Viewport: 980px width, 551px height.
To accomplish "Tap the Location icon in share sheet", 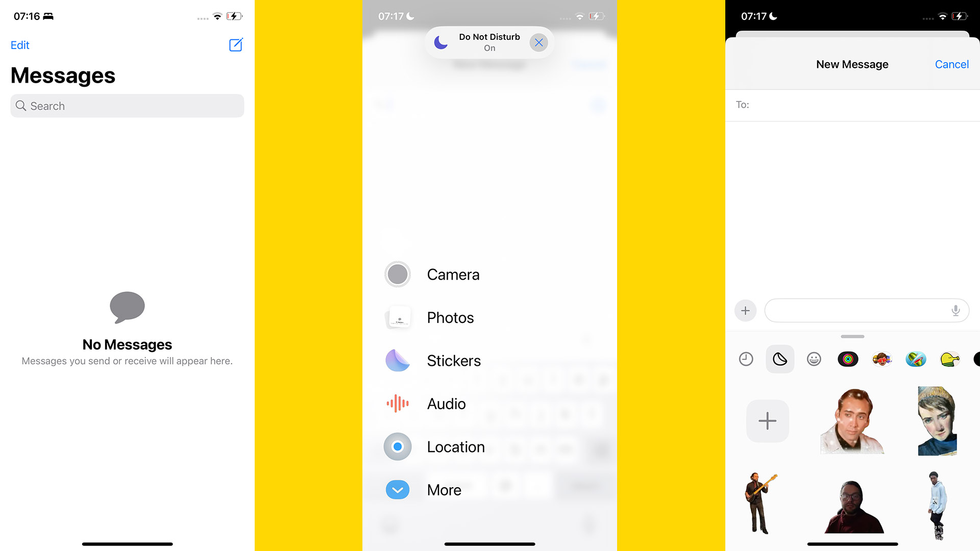I will coord(397,446).
